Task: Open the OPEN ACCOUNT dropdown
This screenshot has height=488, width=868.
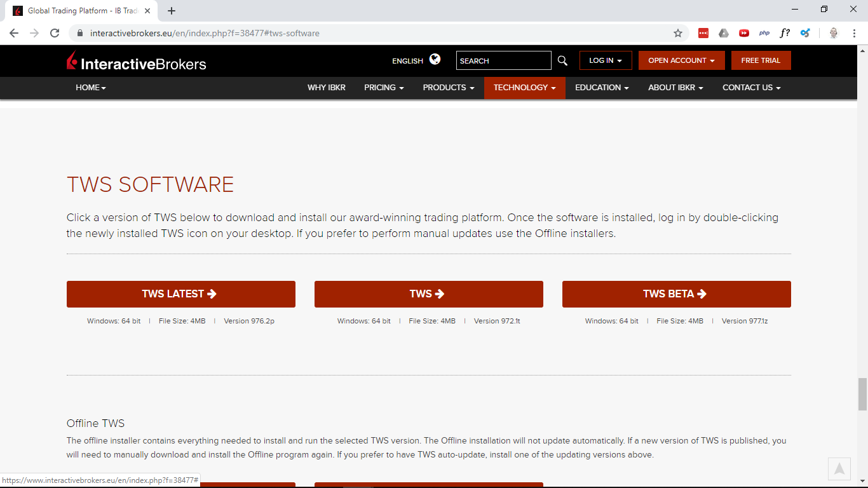Action: tap(682, 60)
